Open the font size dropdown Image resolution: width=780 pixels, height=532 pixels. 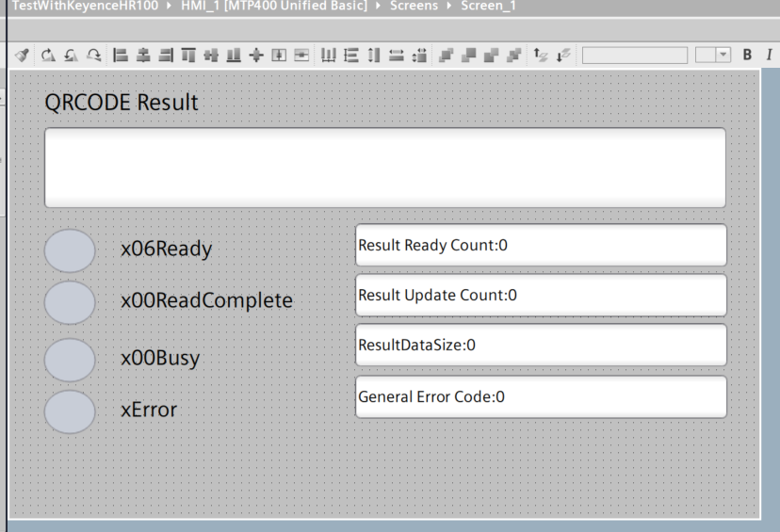click(x=723, y=55)
